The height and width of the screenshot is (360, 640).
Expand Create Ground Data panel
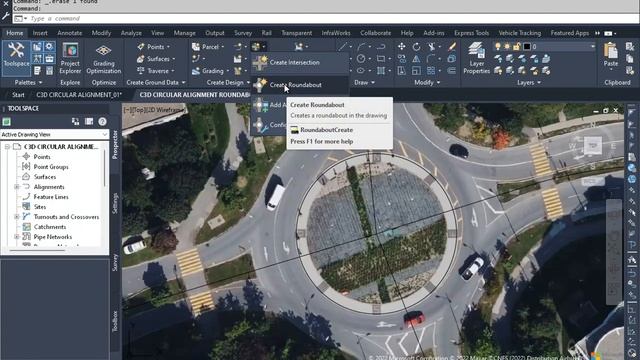[x=183, y=83]
